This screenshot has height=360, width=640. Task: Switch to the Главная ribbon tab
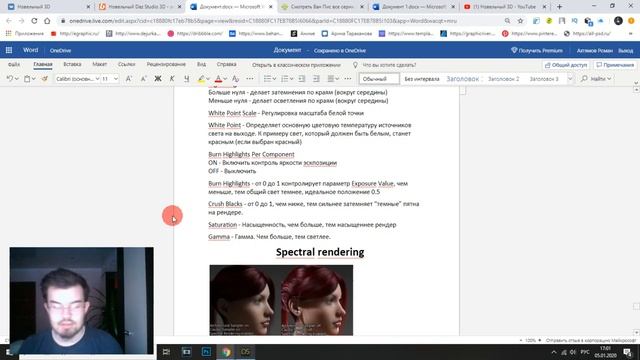[x=43, y=64]
